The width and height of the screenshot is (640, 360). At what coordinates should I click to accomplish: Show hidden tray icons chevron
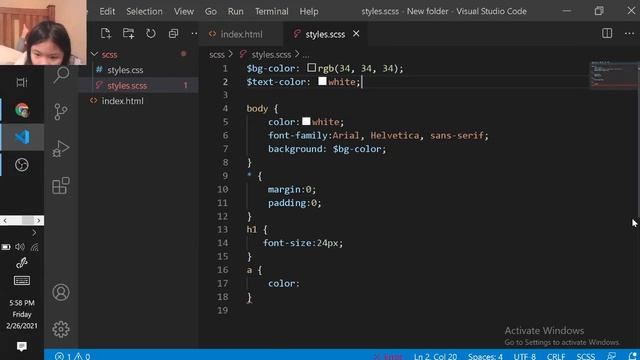pyautogui.click(x=34, y=233)
